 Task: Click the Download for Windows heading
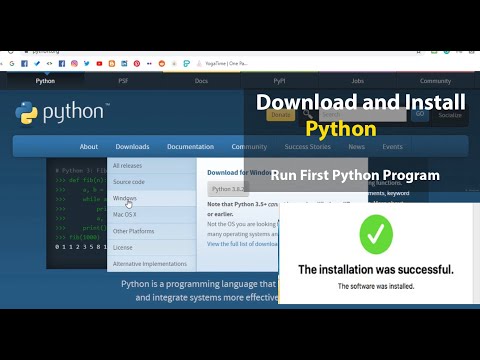[239, 173]
